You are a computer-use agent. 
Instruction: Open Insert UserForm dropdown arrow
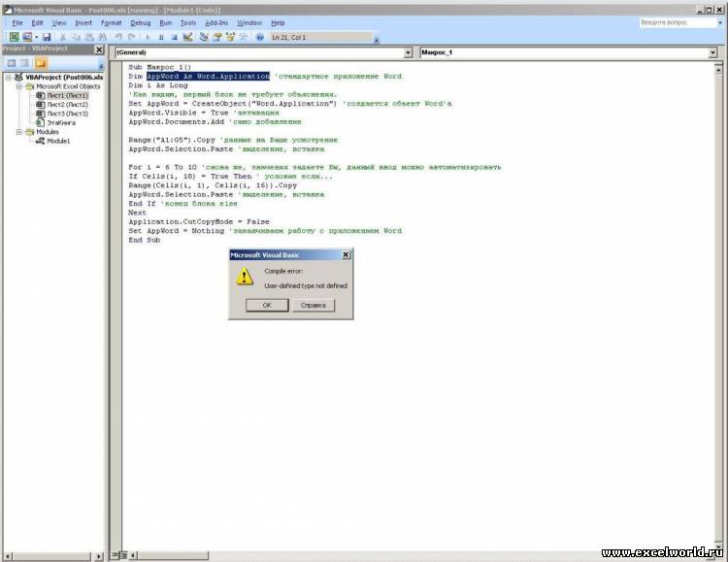pos(36,37)
